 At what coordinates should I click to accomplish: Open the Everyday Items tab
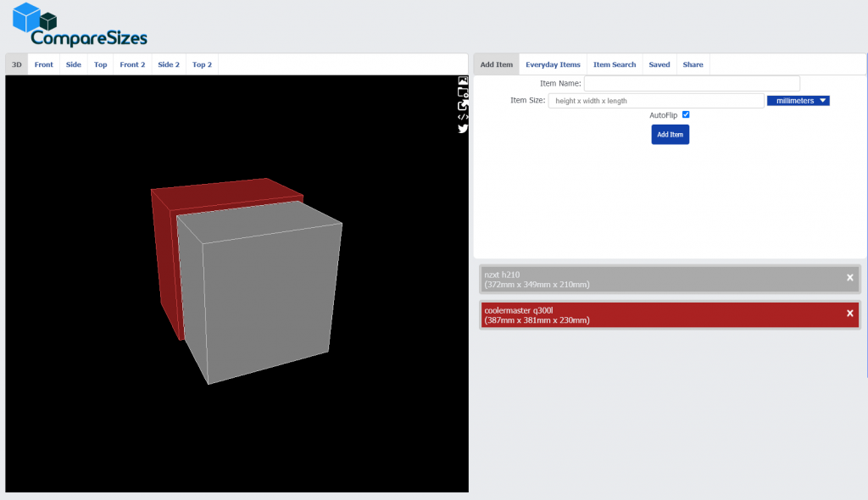point(553,64)
